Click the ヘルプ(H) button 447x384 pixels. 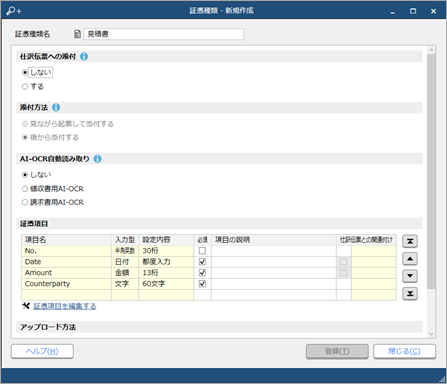tap(42, 351)
